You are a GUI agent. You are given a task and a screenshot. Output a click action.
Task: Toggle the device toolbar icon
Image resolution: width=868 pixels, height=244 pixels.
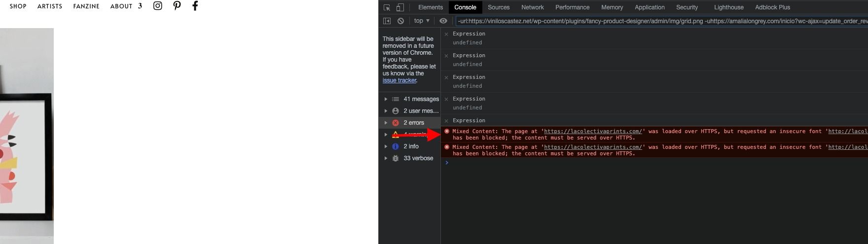tap(400, 7)
